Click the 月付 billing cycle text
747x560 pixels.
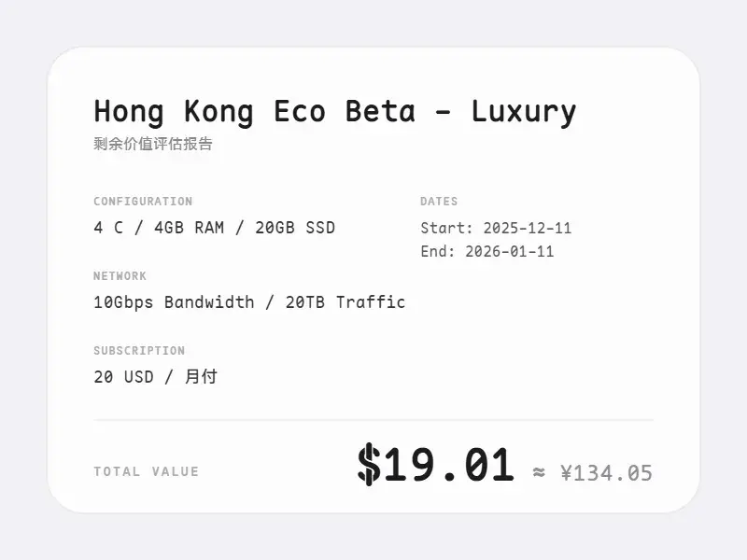(x=201, y=377)
